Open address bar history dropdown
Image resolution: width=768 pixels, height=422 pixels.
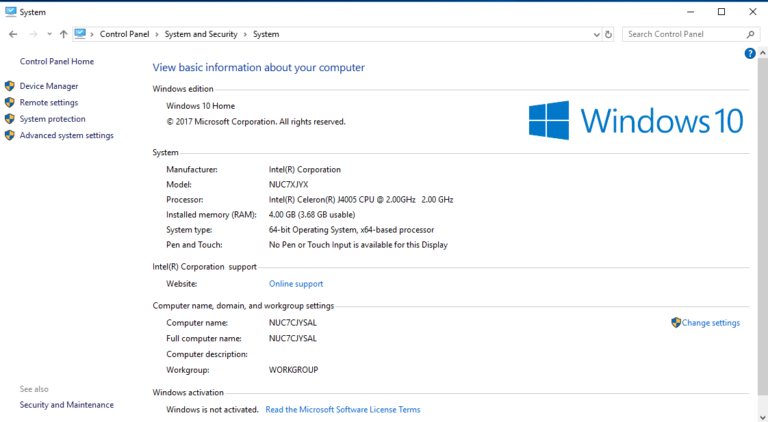tap(597, 34)
